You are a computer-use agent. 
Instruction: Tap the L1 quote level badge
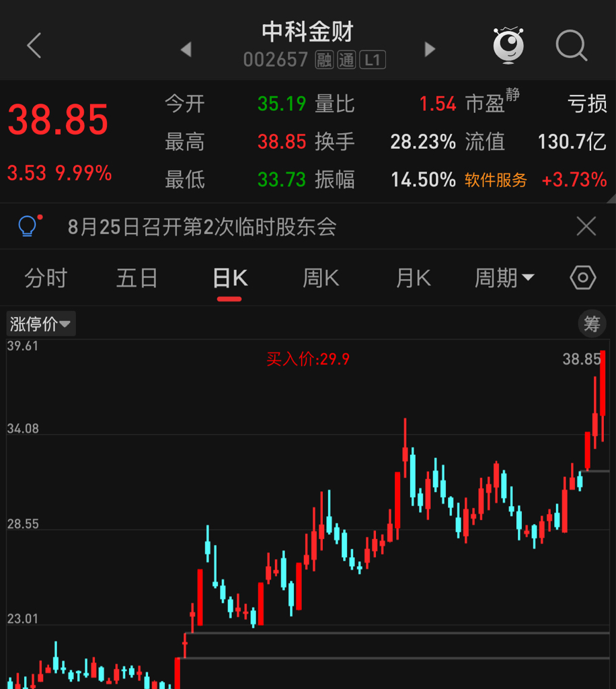point(373,60)
